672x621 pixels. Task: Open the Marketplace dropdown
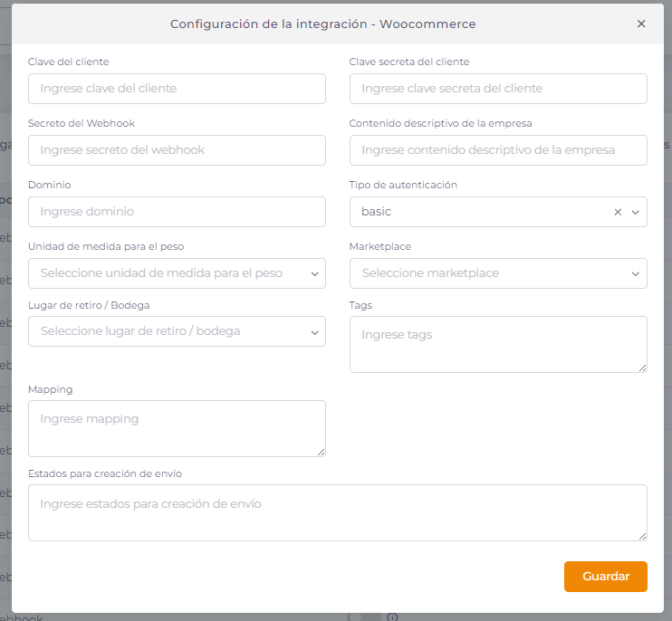coord(498,273)
